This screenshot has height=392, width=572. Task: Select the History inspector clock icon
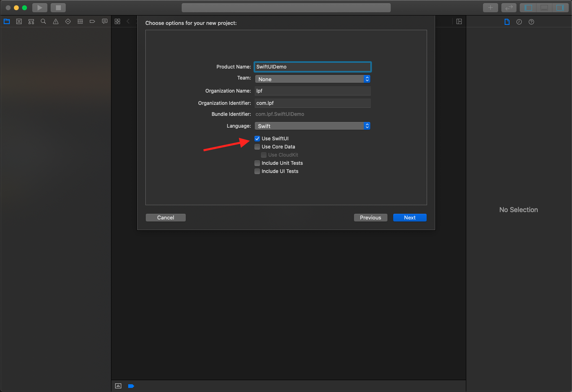coord(519,22)
